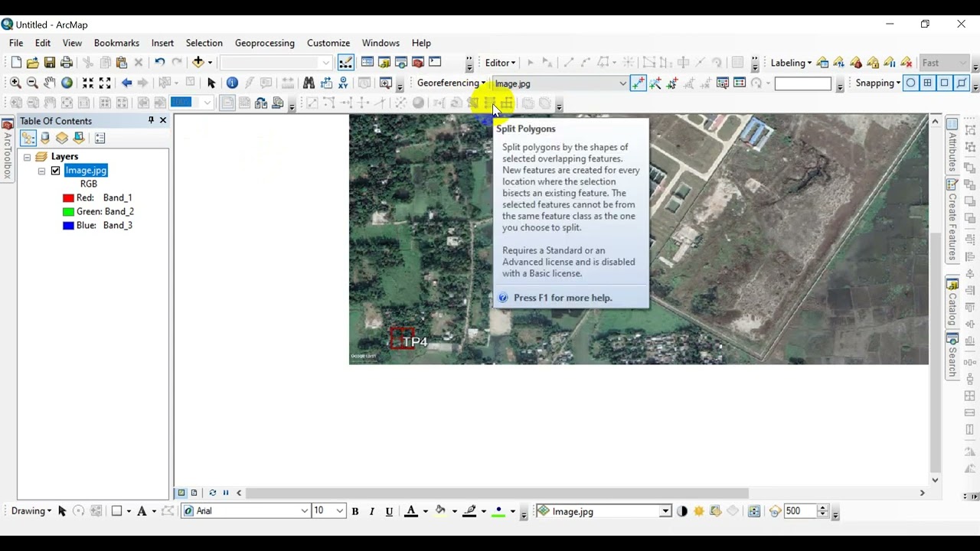Open the Python window icon
980x551 pixels.
tap(435, 63)
